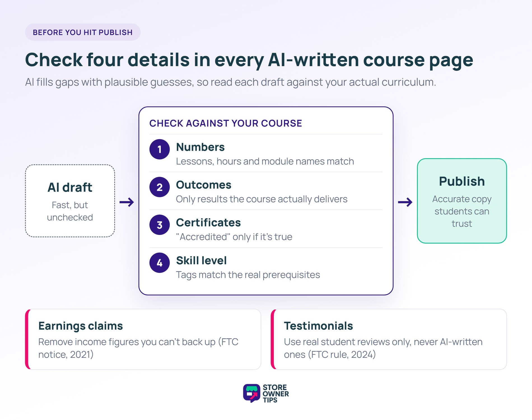Click "Lessons, hours and module names match"
The image size is (532, 420).
[265, 161]
